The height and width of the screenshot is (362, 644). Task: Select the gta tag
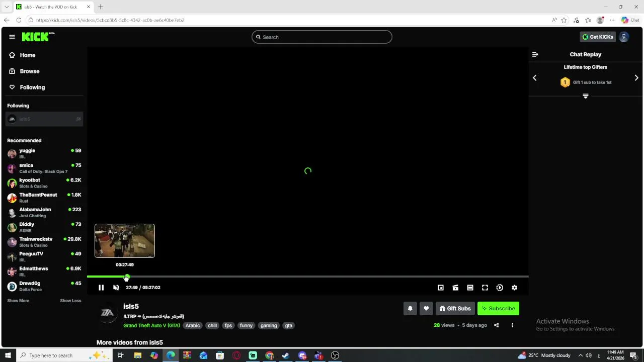click(288, 326)
